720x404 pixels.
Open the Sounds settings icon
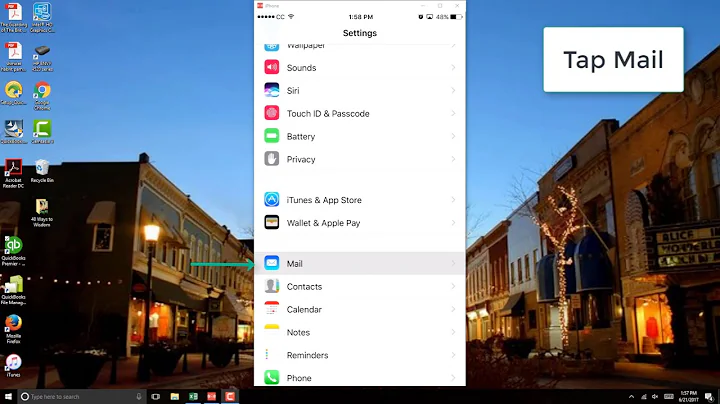[x=271, y=67]
